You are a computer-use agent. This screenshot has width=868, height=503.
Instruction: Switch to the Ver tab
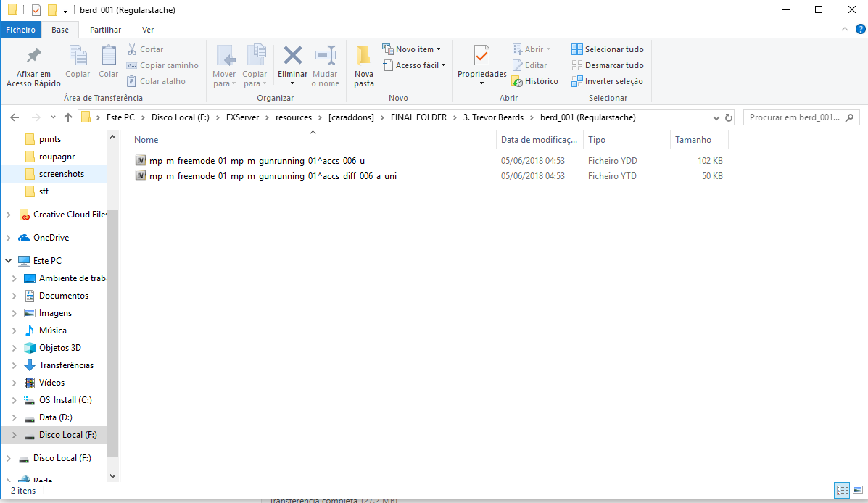pos(148,30)
